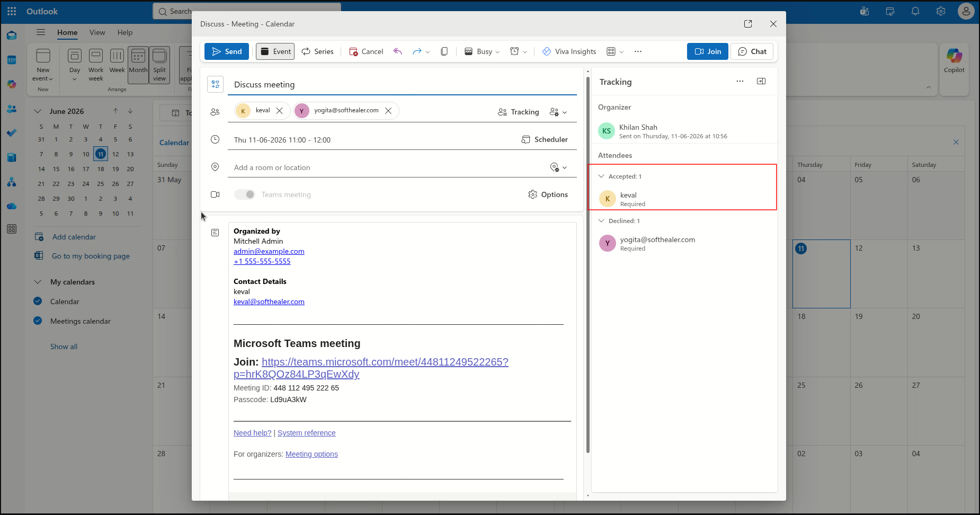
Task: Remove keval from attendees
Action: [280, 111]
